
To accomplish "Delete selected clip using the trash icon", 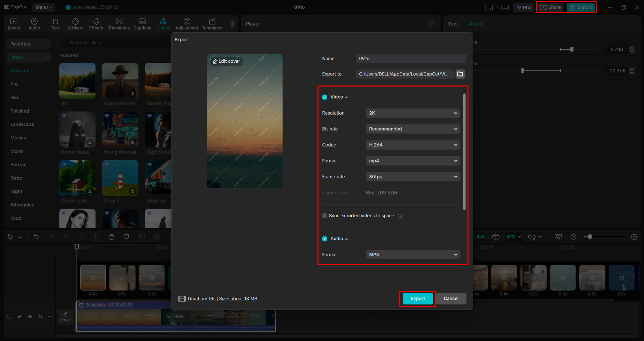I will coord(111,237).
